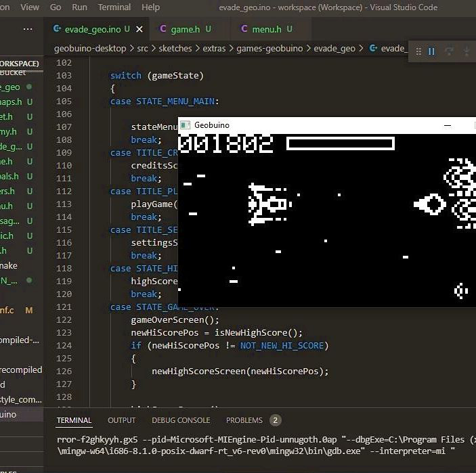476x473 pixels.
Task: Open the ic.h file in the explorer
Action: click(7, 235)
